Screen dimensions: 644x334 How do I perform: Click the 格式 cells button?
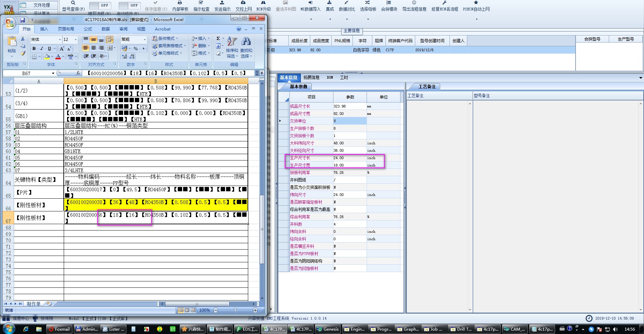tap(201, 53)
